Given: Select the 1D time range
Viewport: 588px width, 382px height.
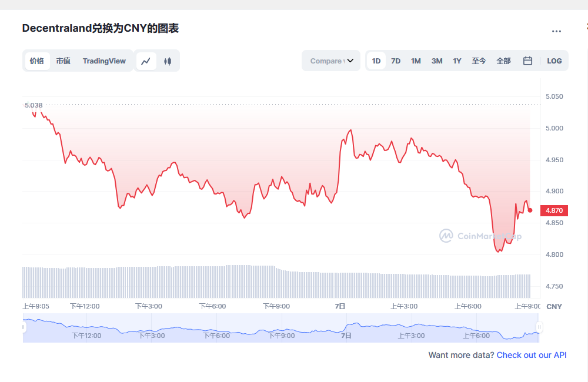Looking at the screenshot, I should coord(376,61).
